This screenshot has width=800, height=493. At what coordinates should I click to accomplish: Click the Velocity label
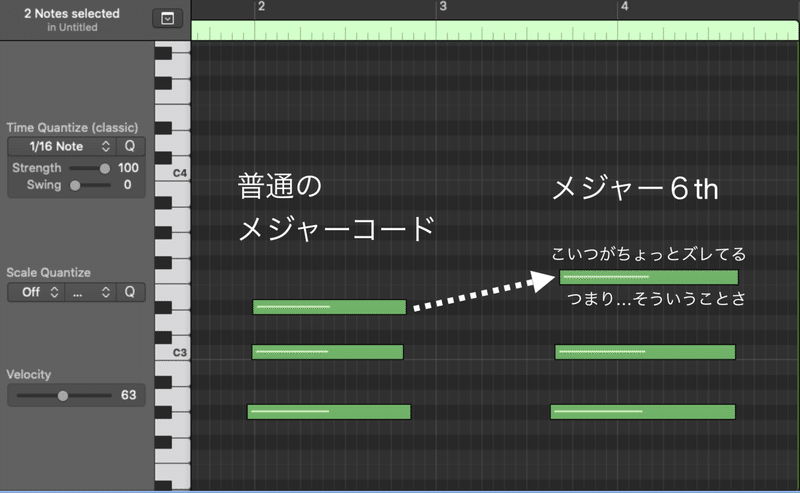tap(29, 375)
